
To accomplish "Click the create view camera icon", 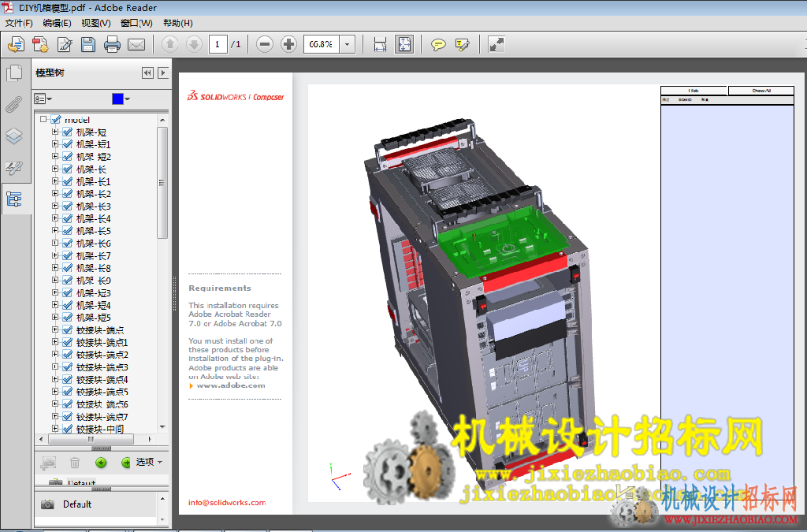I will [48, 463].
